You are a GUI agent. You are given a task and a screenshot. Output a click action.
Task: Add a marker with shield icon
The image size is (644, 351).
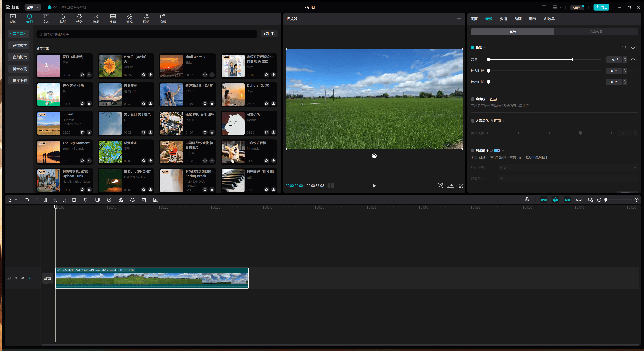pos(86,200)
